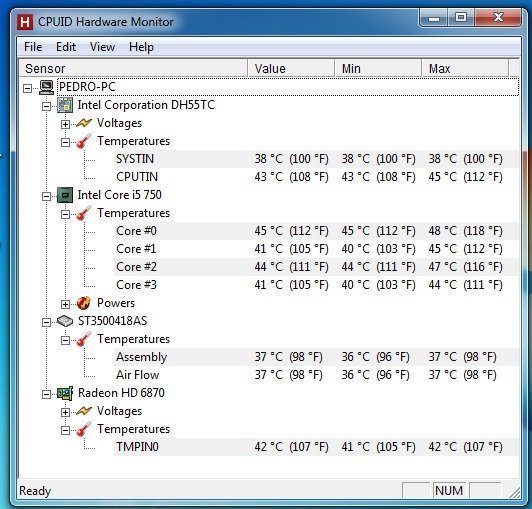
Task: Click the red H application icon in title bar
Action: coord(25,22)
